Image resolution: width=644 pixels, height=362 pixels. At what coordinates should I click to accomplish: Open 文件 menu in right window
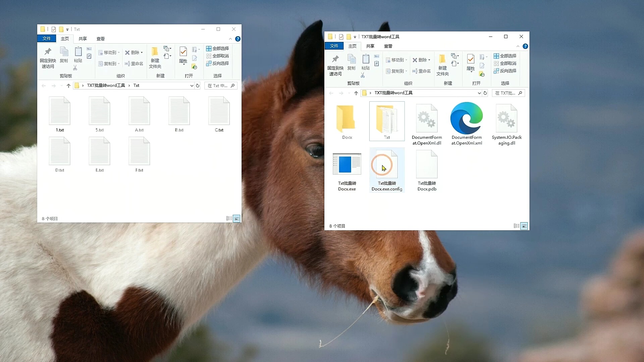coord(334,46)
